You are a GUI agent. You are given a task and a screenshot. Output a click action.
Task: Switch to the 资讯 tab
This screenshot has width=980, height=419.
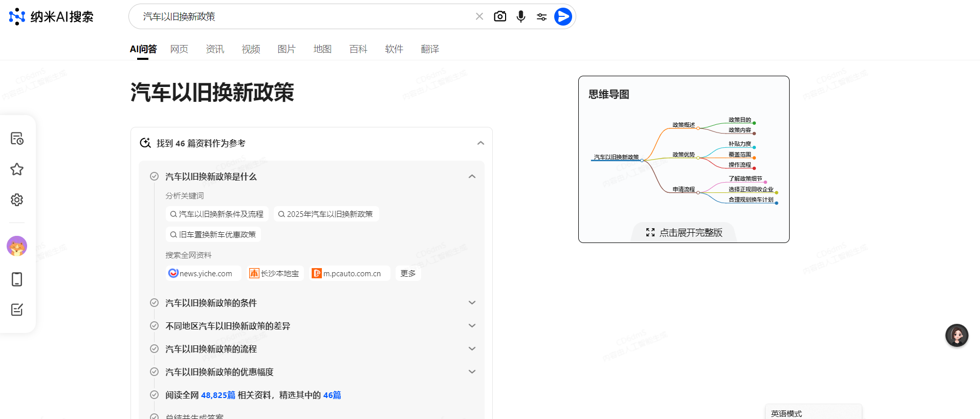[215, 49]
